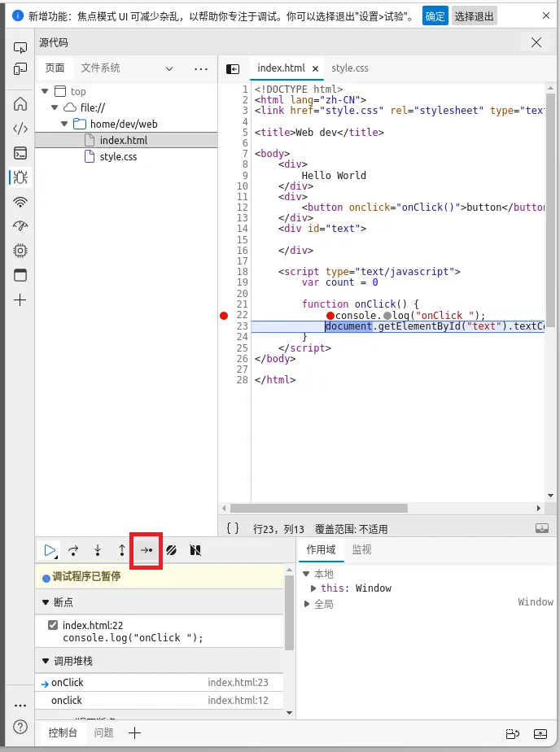This screenshot has height=752, width=560.
Task: Step over next function call
Action: coord(73,550)
